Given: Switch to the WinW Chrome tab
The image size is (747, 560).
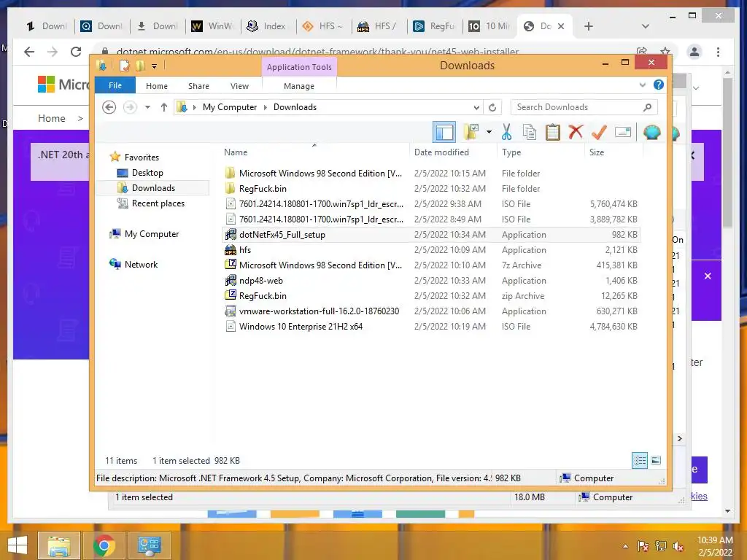Looking at the screenshot, I should tap(213, 26).
